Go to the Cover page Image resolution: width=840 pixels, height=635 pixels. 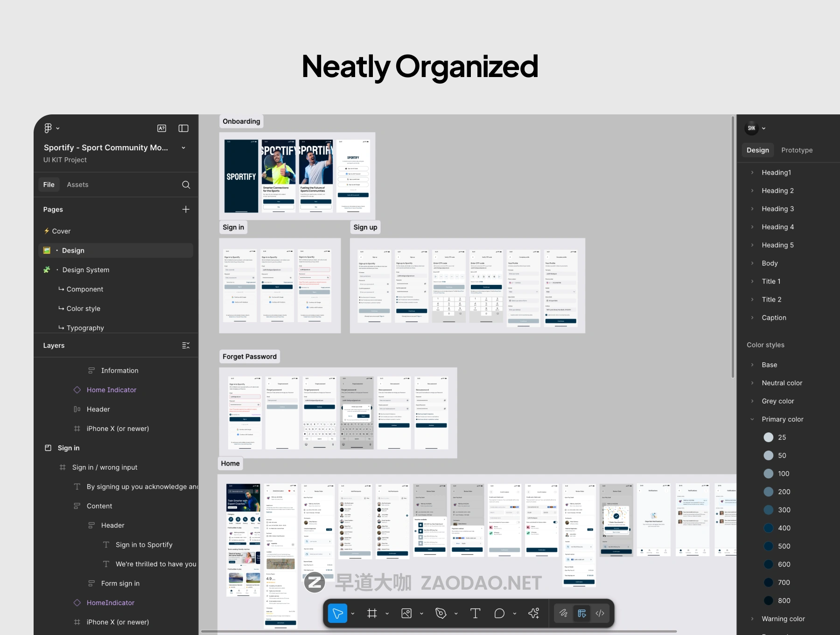[x=61, y=231]
